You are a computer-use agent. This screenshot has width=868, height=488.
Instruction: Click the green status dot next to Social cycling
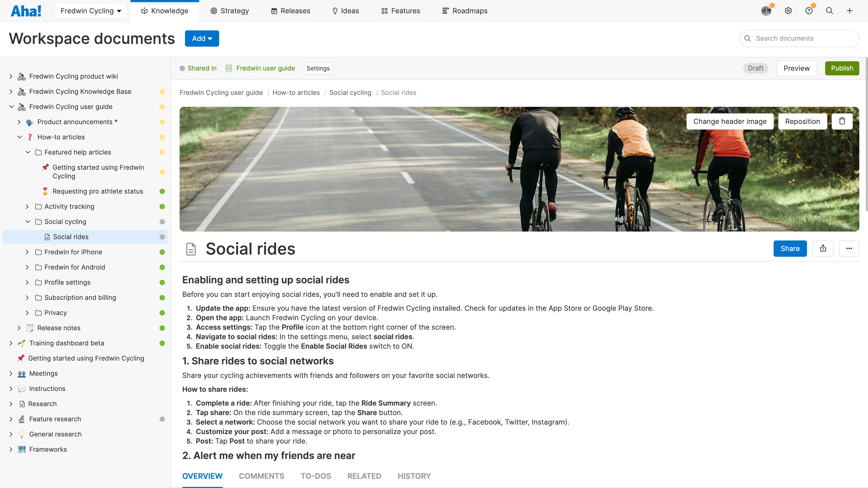(163, 221)
